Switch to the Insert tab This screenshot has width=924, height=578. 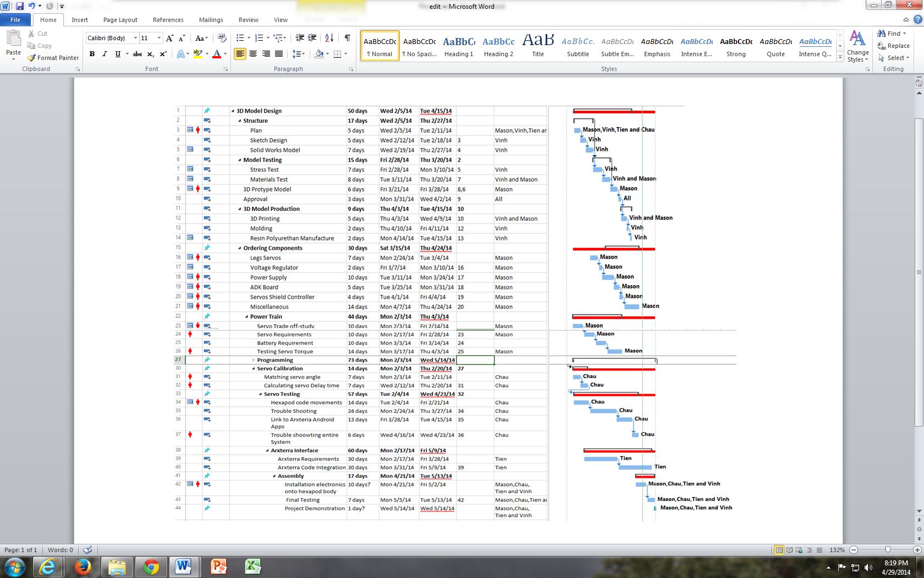pyautogui.click(x=80, y=20)
